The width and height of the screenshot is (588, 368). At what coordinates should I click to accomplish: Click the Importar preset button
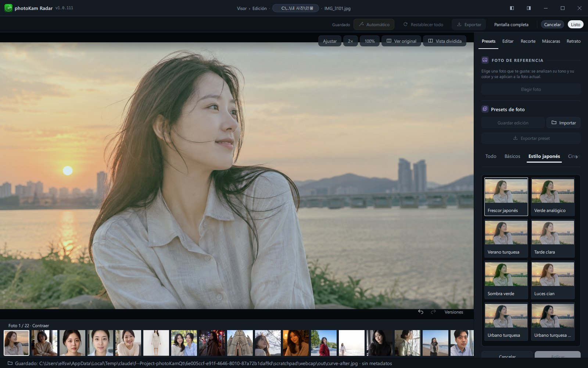coord(564,123)
